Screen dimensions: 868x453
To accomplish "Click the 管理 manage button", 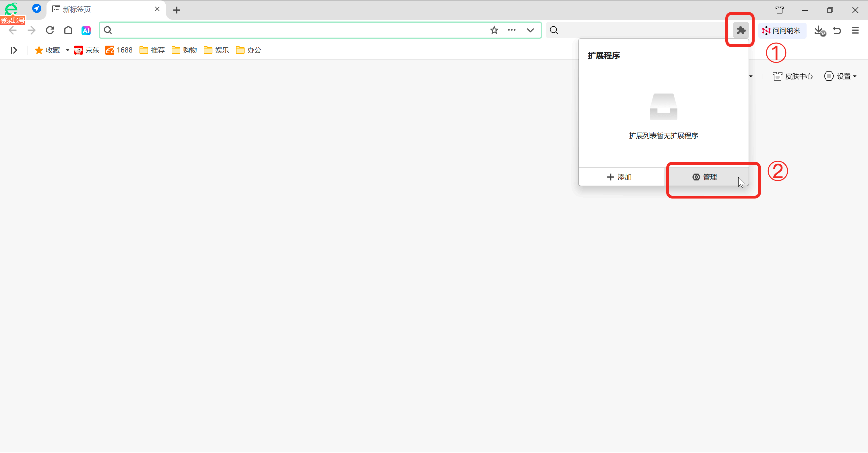I will [x=705, y=177].
